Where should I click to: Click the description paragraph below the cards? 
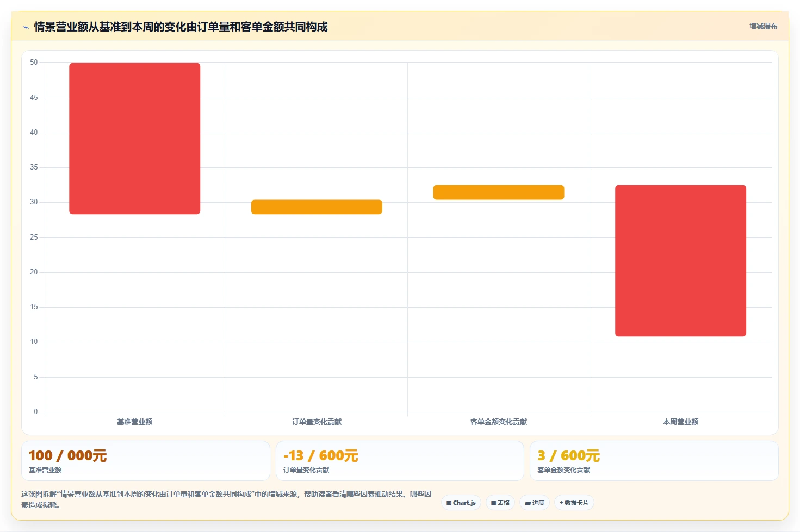(226, 499)
